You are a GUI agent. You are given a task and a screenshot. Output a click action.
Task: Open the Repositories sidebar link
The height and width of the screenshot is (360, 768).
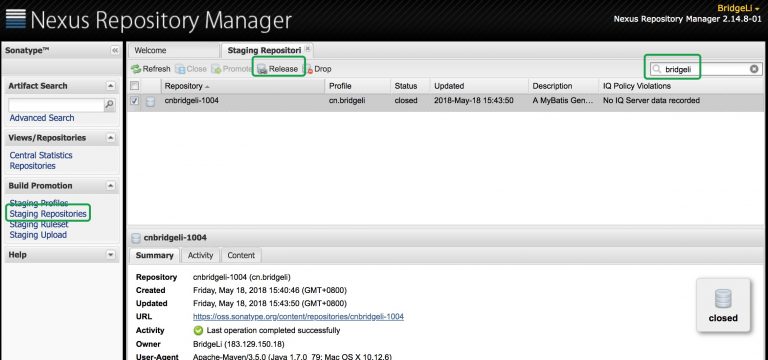(x=32, y=166)
